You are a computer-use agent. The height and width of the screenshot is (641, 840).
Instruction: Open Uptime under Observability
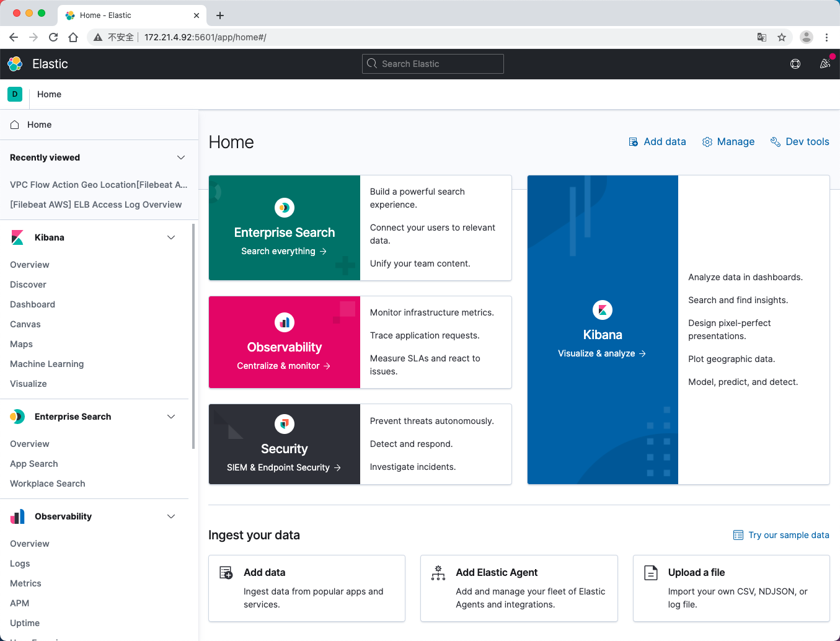coord(25,623)
